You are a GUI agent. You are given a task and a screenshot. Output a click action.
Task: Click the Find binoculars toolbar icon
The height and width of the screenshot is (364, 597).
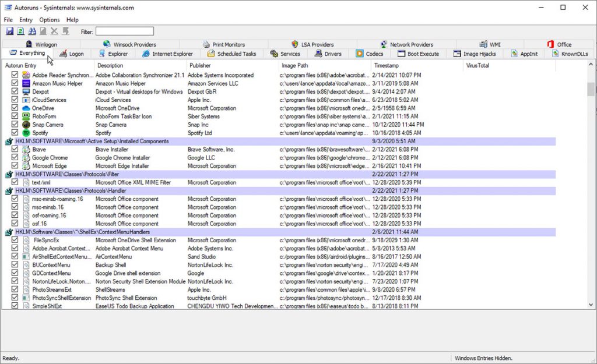pyautogui.click(x=32, y=31)
